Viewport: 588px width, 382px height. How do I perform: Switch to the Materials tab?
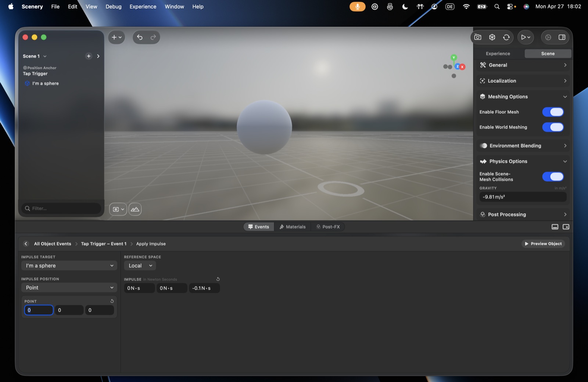point(293,227)
